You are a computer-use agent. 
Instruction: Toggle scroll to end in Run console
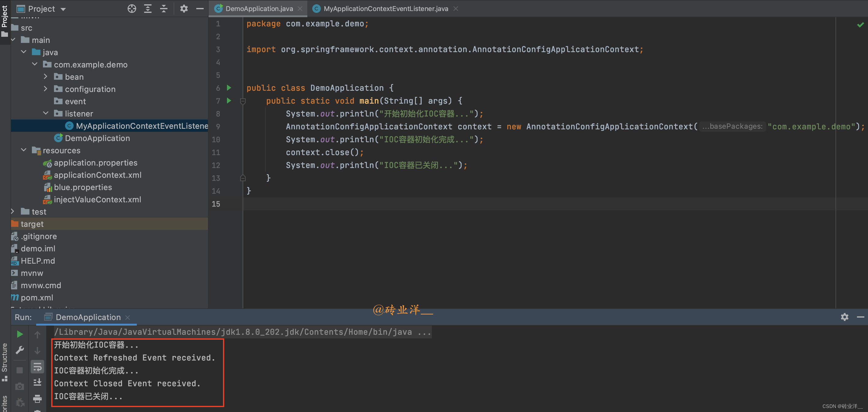click(x=37, y=382)
